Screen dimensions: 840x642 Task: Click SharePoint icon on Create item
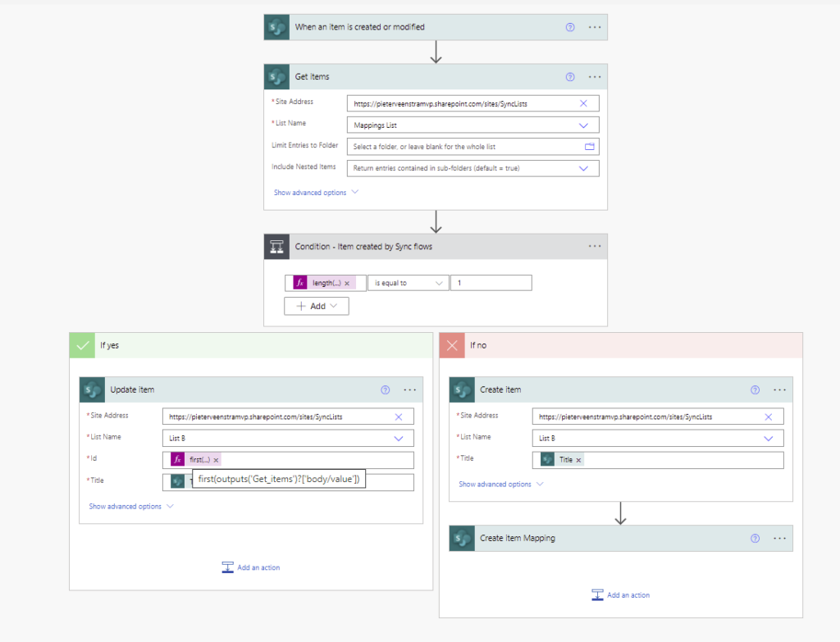(x=462, y=389)
